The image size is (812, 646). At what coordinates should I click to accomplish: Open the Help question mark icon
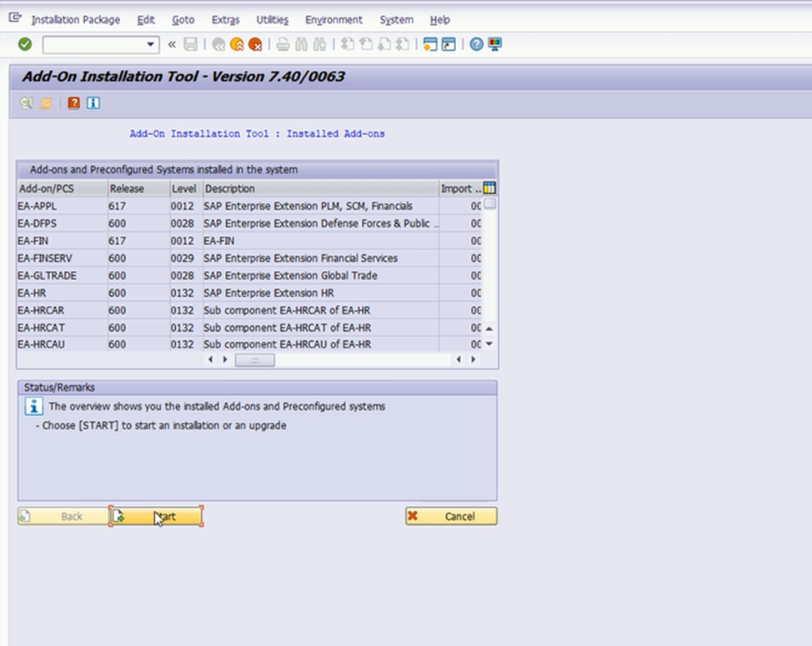tap(476, 44)
